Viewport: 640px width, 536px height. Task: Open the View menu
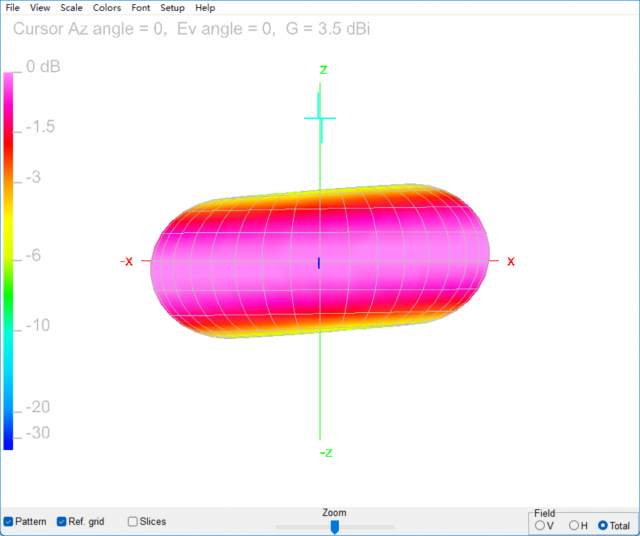(40, 8)
